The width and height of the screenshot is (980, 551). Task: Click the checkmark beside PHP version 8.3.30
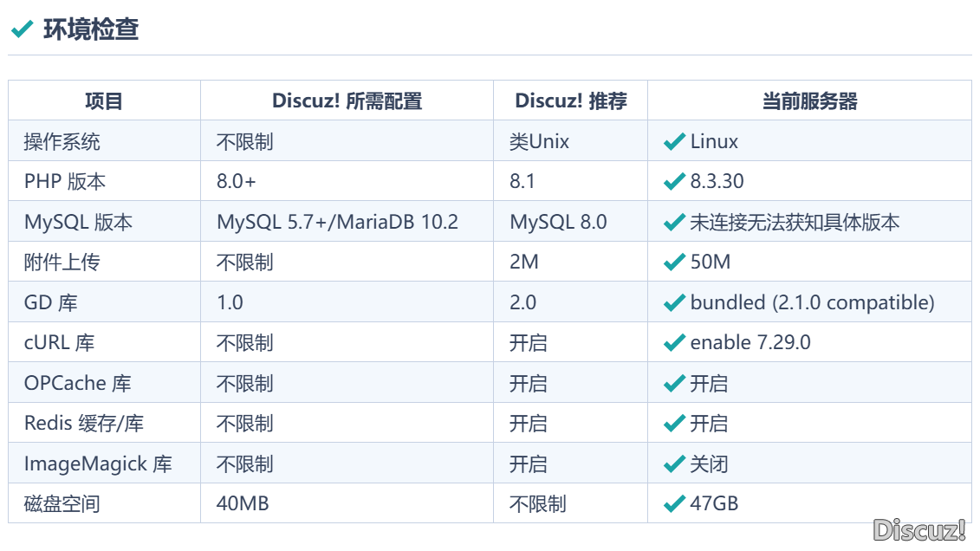point(674,182)
